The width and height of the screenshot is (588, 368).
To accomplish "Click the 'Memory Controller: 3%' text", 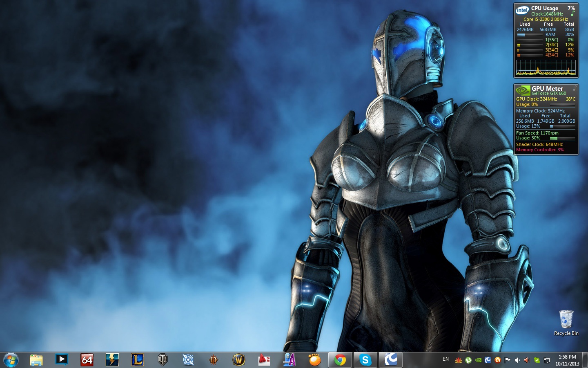I will tap(540, 150).
